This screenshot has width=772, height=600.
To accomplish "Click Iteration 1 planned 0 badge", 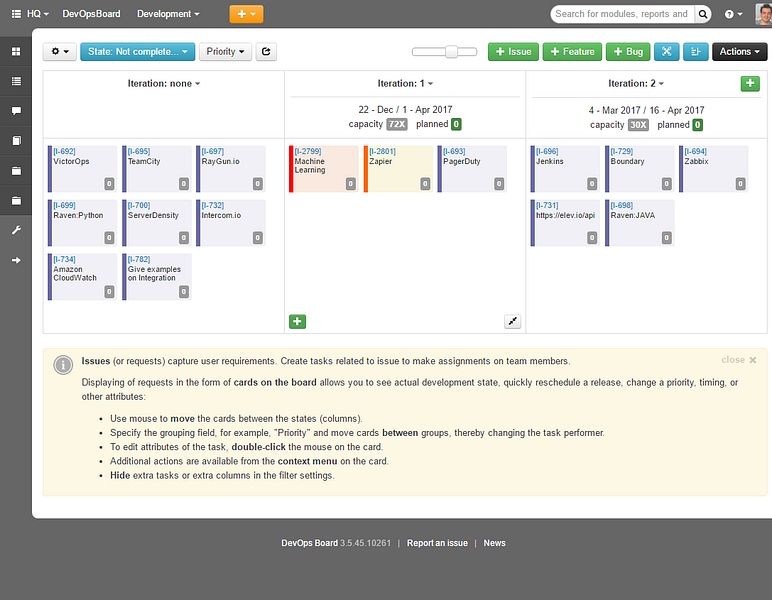I will (x=456, y=124).
